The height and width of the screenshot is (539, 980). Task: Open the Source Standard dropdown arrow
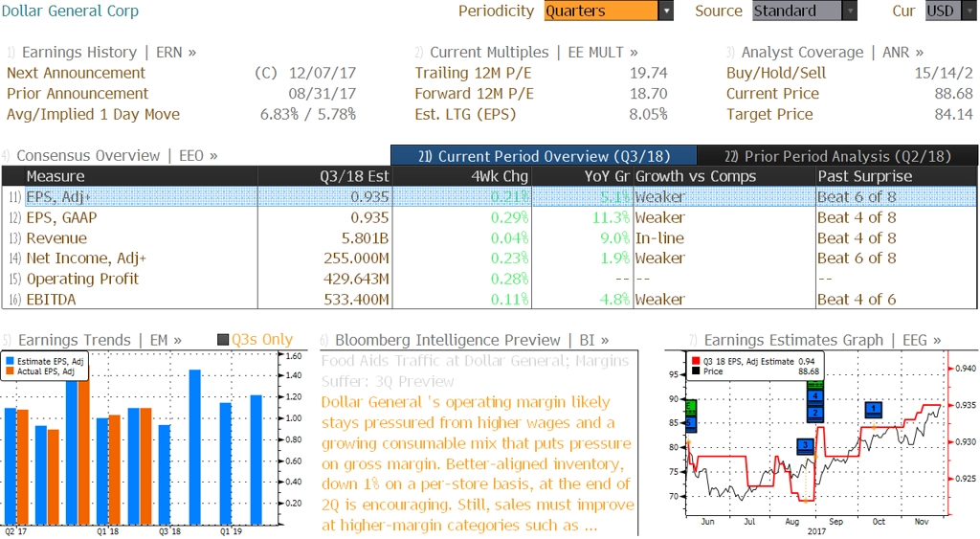pos(850,11)
